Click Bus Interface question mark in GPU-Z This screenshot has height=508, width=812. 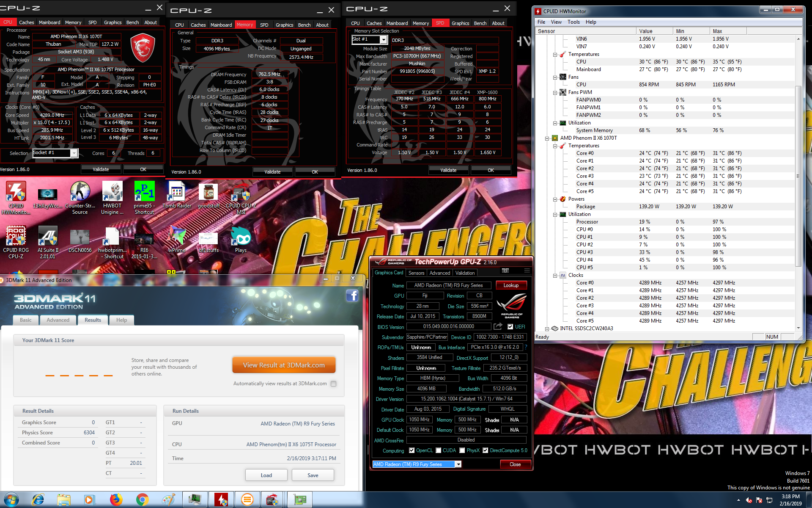click(x=526, y=347)
